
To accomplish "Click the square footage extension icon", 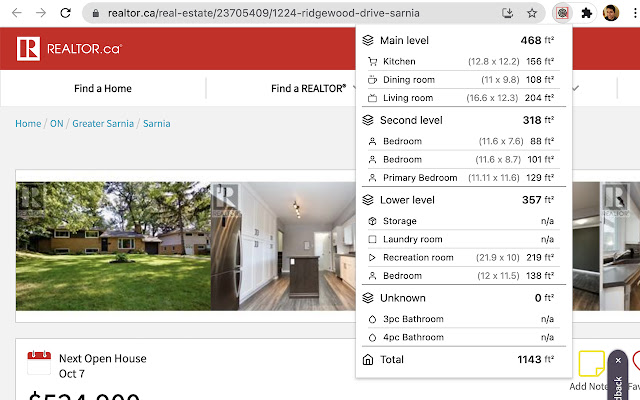I will (562, 14).
